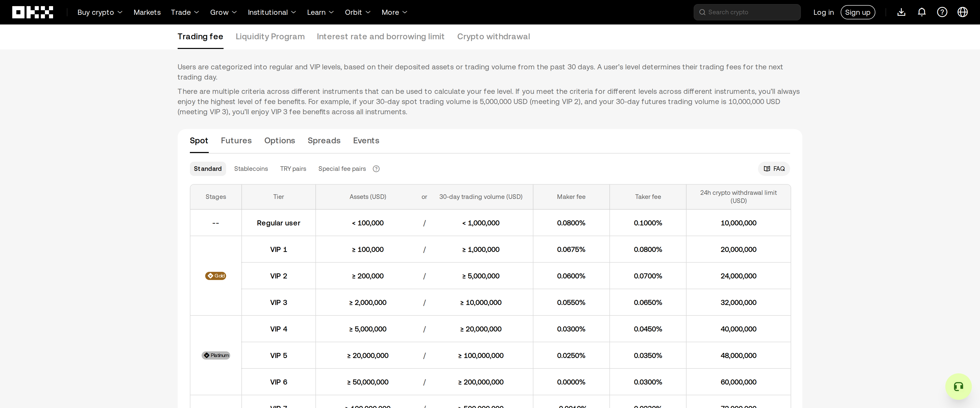Screen dimensions: 980x408
Task: Click the Regular user tier cell
Action: pos(278,223)
